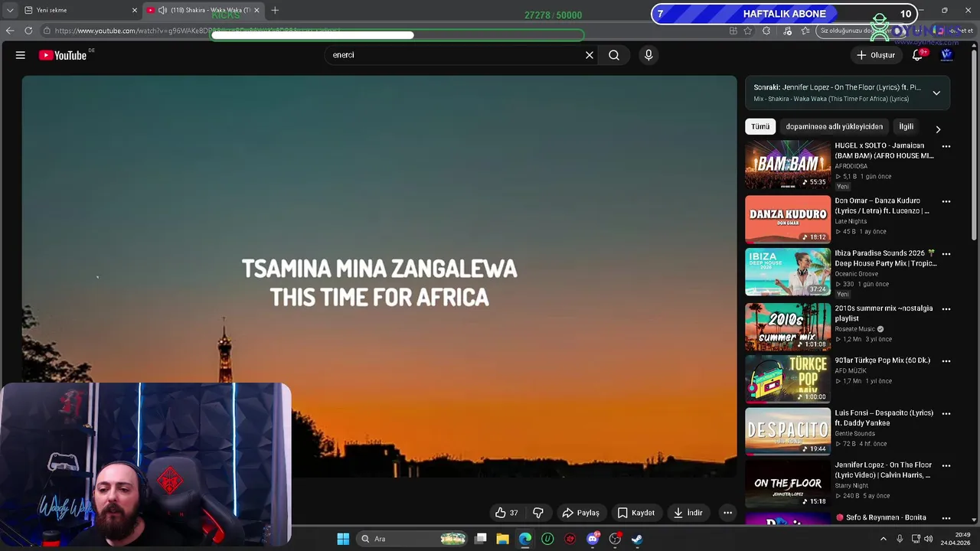
Task: Open options for 2010s summer mix video
Action: point(946,309)
